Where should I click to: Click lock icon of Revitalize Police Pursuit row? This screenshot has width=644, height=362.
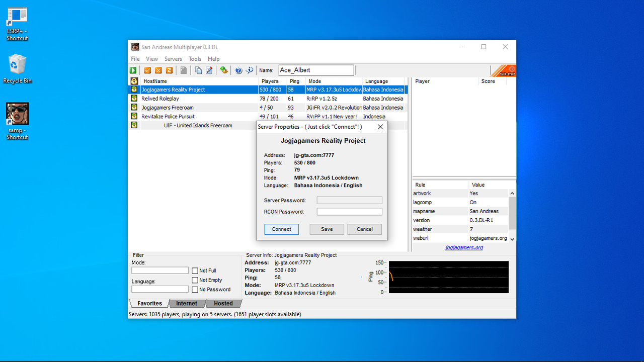tap(134, 116)
